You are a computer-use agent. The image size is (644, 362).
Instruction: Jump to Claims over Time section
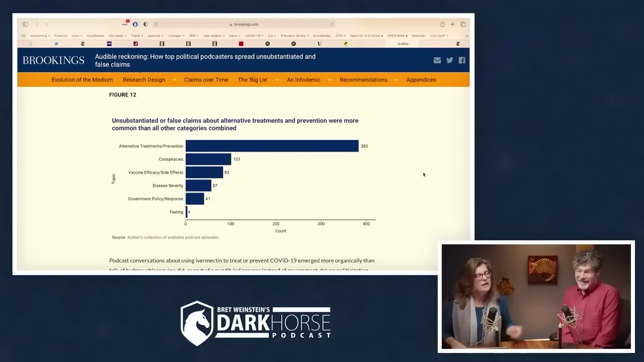[206, 79]
